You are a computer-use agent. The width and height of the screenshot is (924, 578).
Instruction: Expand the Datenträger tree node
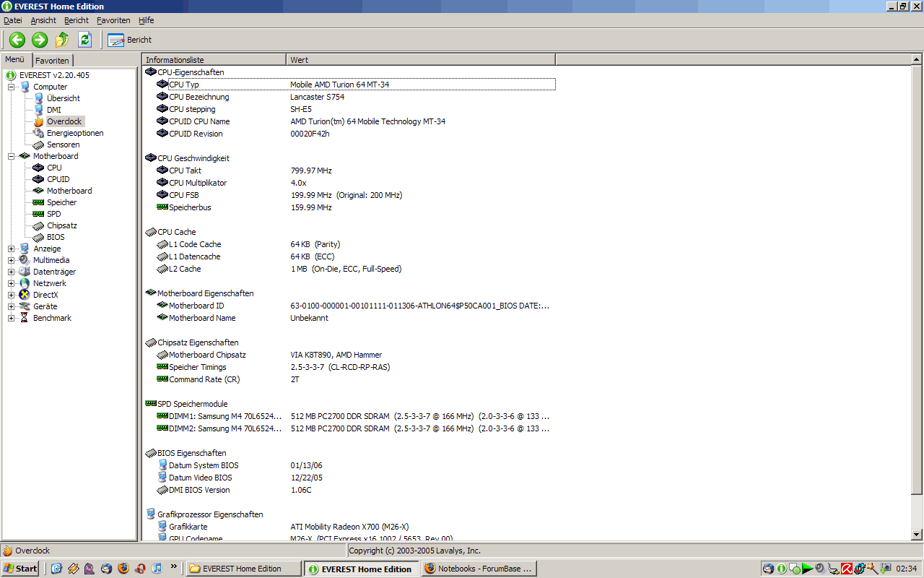pos(12,272)
